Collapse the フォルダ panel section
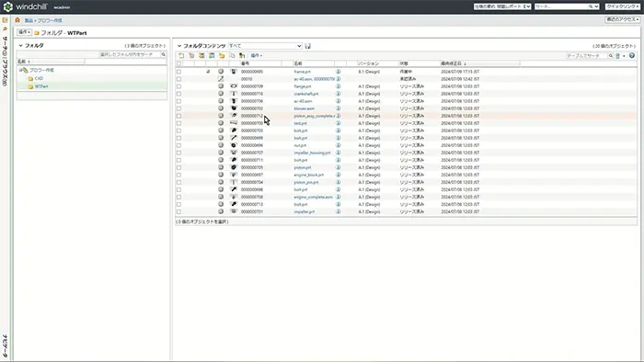 pos(20,46)
